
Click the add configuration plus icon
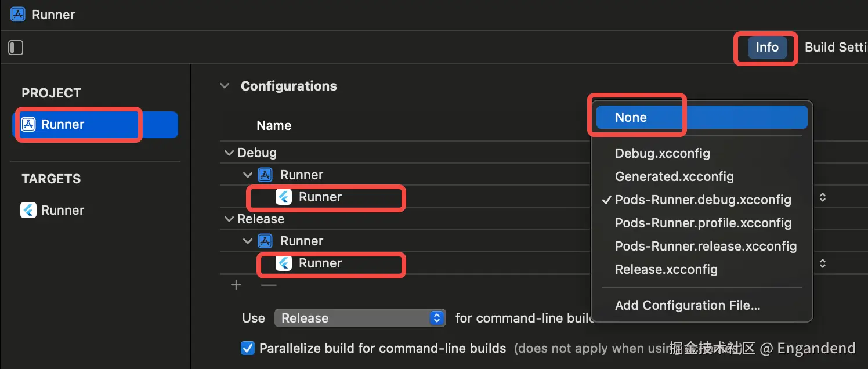(x=236, y=285)
